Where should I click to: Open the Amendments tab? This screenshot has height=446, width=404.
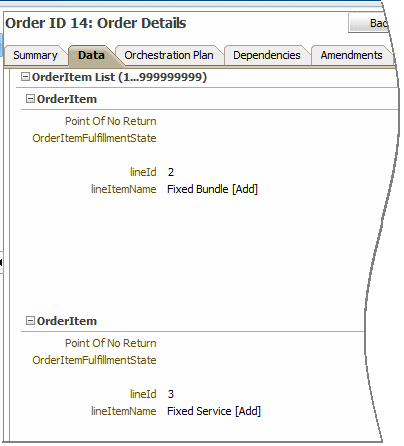click(351, 55)
